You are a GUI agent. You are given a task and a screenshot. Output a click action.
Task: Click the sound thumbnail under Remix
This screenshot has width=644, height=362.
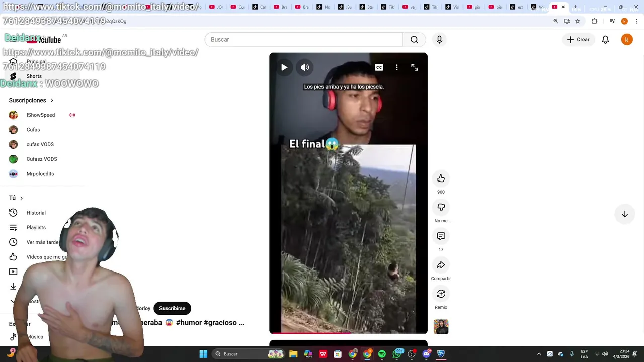441,326
